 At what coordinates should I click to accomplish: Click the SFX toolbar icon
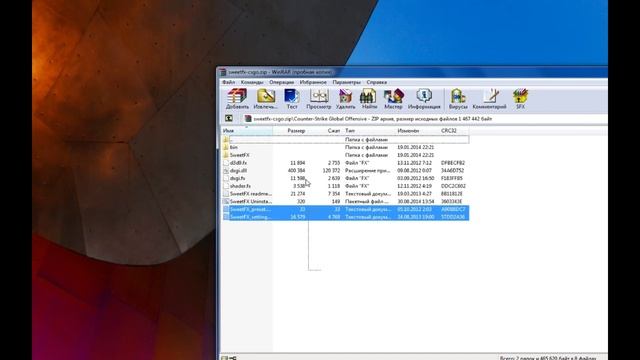520,99
